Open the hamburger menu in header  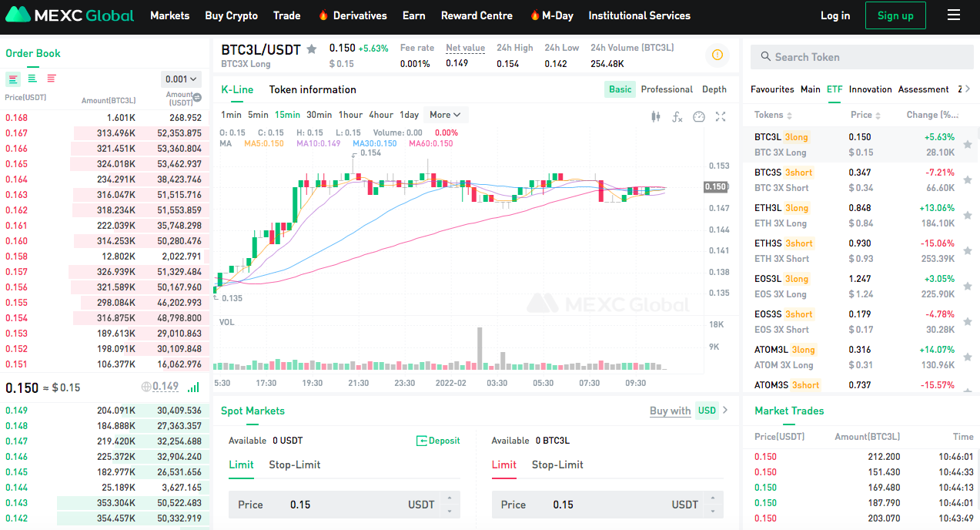(x=954, y=15)
